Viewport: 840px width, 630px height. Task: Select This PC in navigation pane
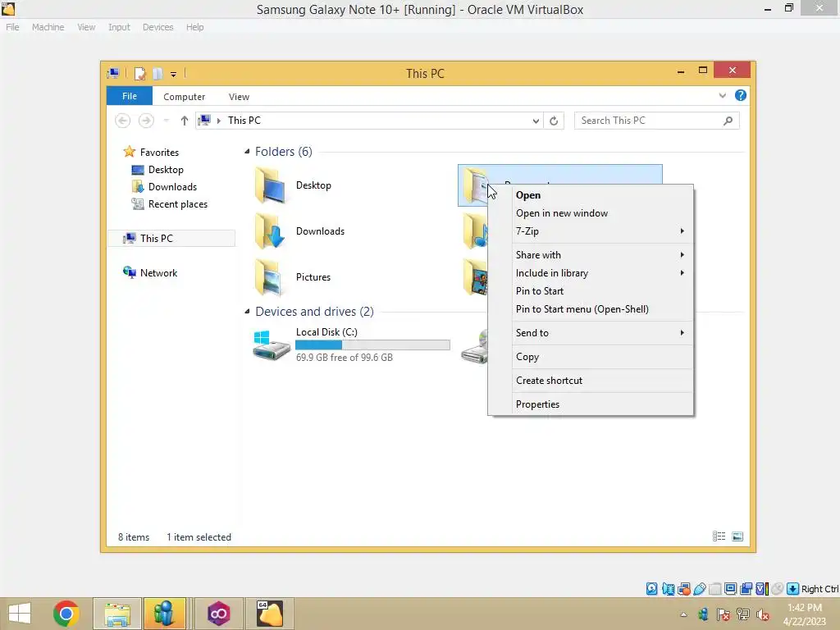[171, 239]
